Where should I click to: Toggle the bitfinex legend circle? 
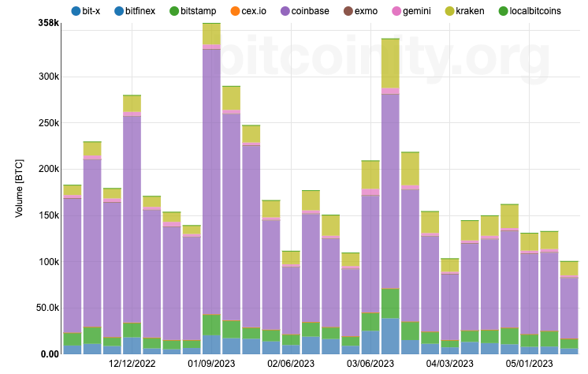(119, 11)
